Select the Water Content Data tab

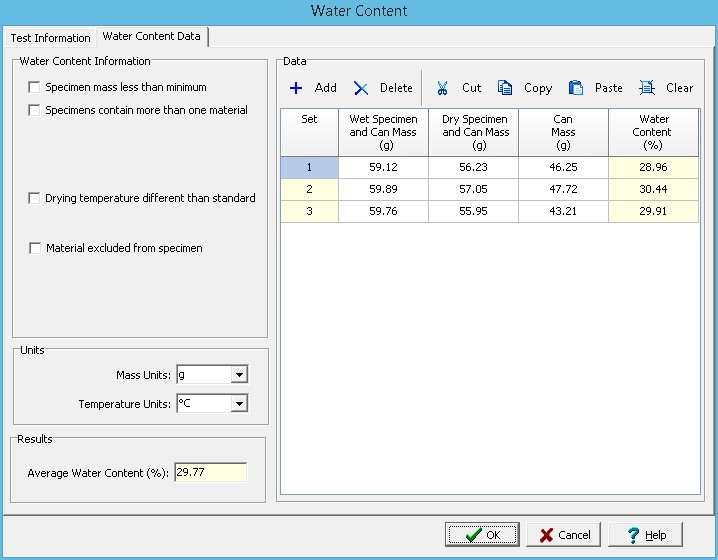point(152,37)
